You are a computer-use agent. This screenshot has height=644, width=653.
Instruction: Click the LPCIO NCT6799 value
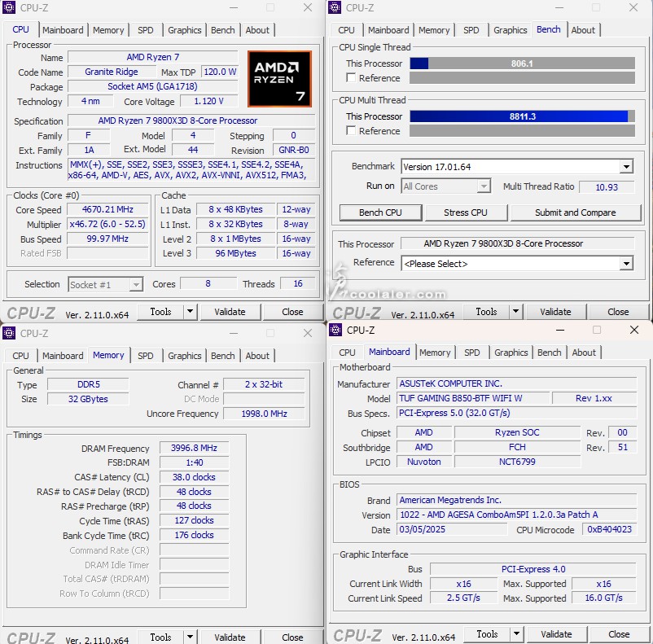(x=517, y=462)
